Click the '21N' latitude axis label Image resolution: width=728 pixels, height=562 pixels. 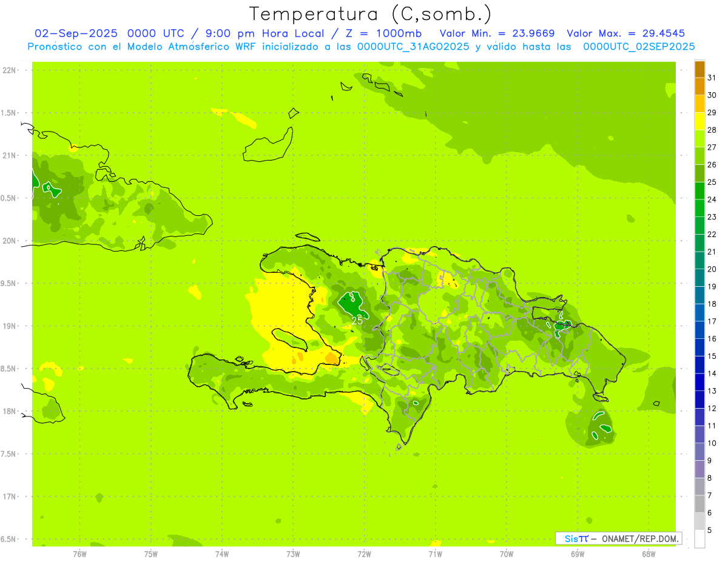(10, 155)
